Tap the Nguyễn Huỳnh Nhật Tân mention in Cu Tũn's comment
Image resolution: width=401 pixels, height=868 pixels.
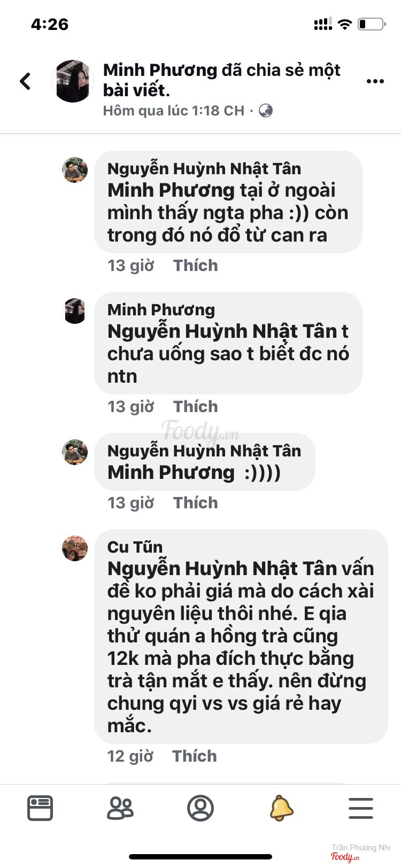(222, 569)
